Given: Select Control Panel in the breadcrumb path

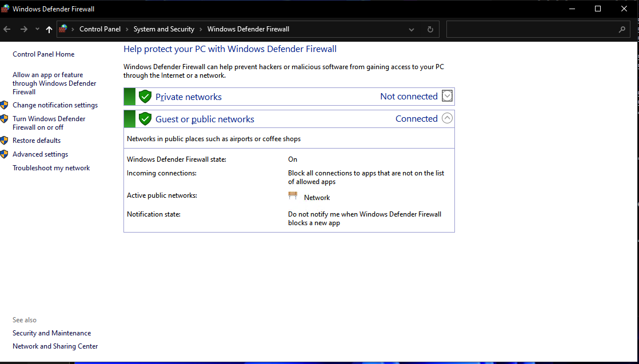Looking at the screenshot, I should (100, 29).
